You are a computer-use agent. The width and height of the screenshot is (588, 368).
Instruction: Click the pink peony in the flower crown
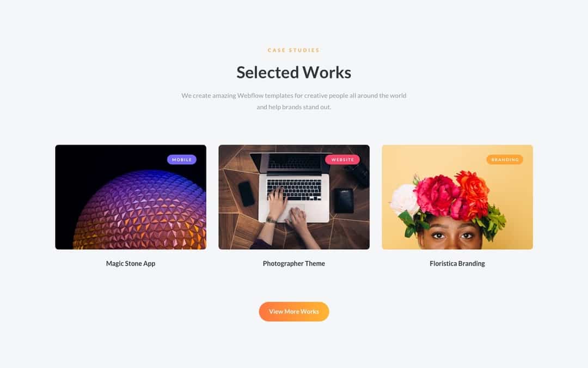pos(436,196)
